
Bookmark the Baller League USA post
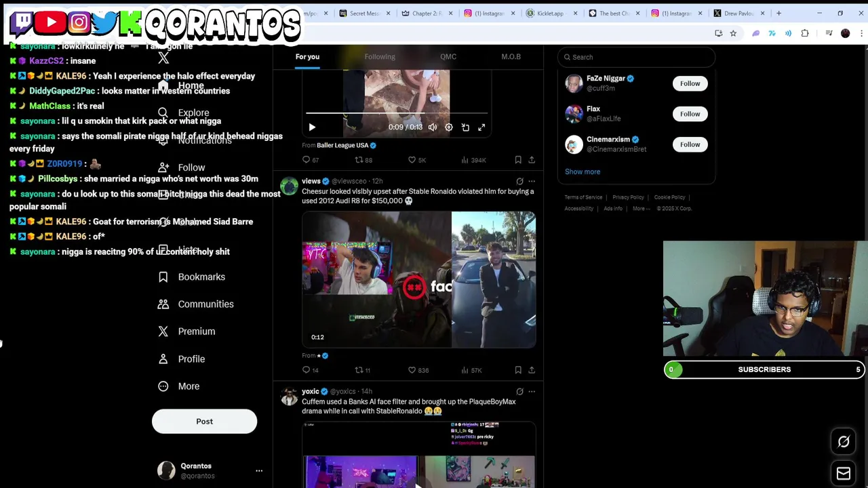[x=518, y=160]
